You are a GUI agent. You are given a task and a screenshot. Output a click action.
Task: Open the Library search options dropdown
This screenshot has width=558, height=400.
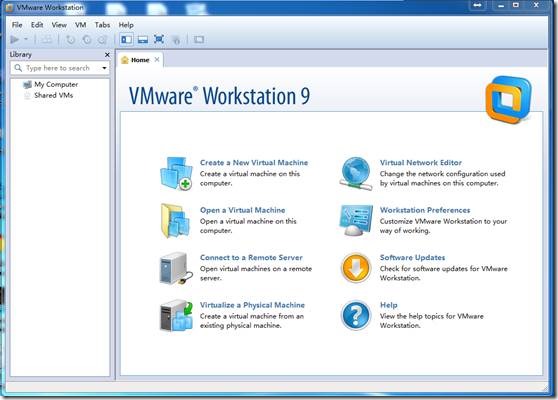pos(104,68)
